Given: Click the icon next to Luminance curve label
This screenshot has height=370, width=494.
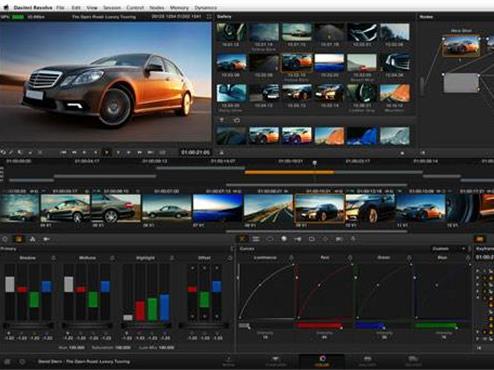Looking at the screenshot, I should tap(291, 258).
